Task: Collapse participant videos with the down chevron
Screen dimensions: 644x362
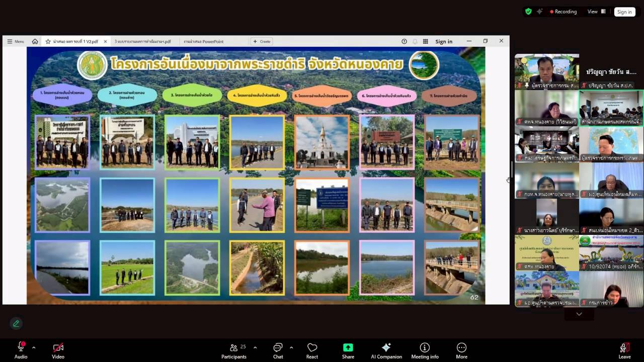Action: click(579, 314)
